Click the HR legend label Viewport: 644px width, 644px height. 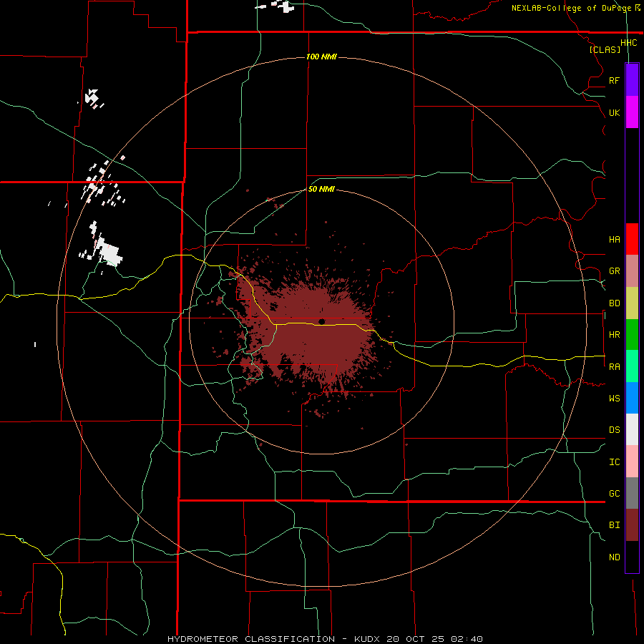[x=614, y=335]
